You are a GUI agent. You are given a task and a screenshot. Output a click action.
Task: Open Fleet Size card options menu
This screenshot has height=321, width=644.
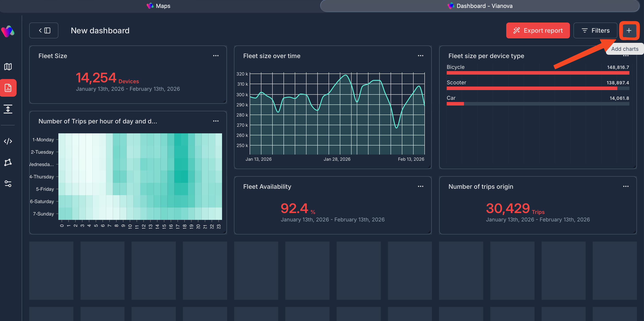(x=216, y=56)
